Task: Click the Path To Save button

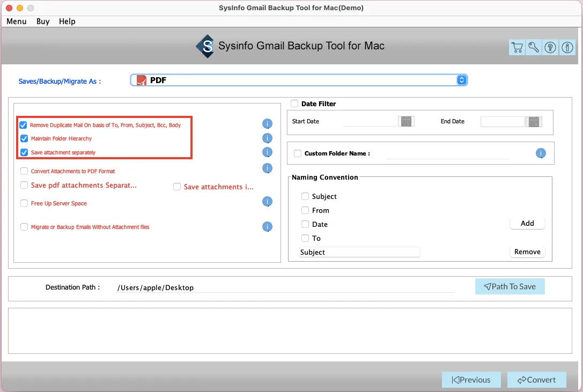Action: tap(510, 286)
